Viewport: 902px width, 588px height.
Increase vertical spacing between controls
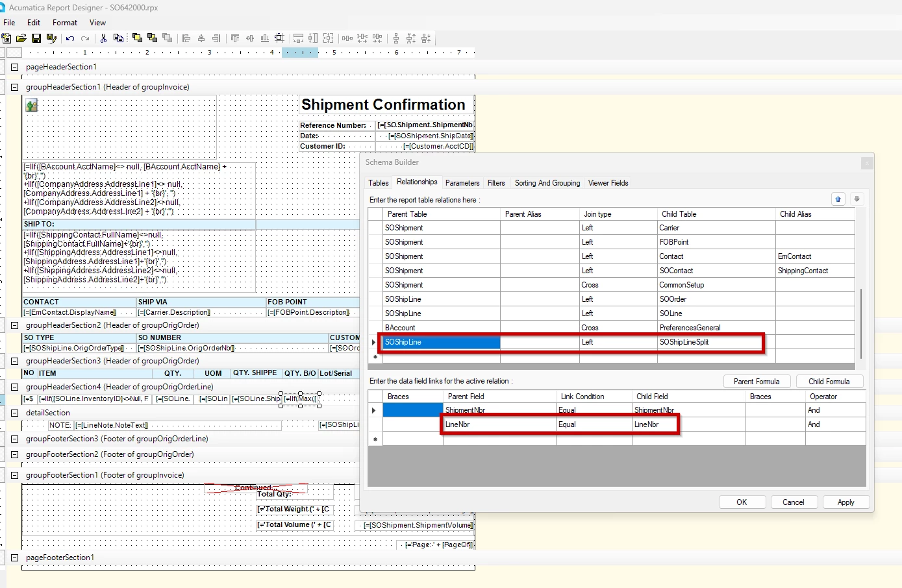pos(411,38)
